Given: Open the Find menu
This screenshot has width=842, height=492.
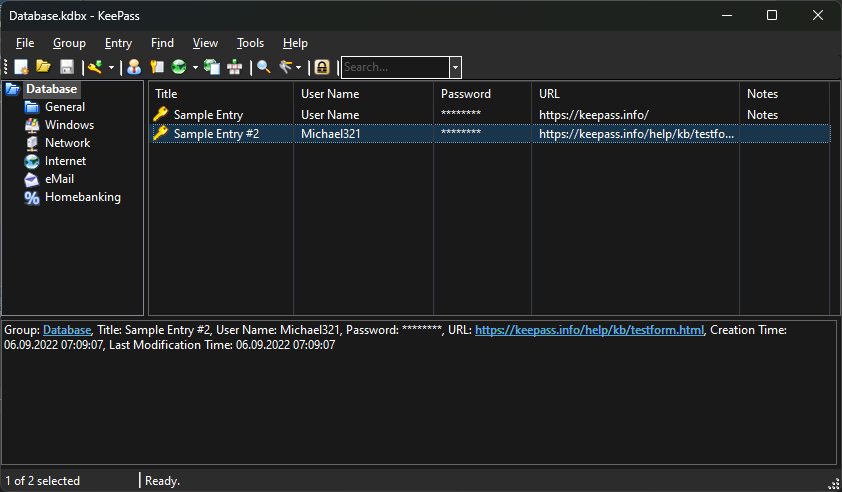Looking at the screenshot, I should [x=162, y=43].
